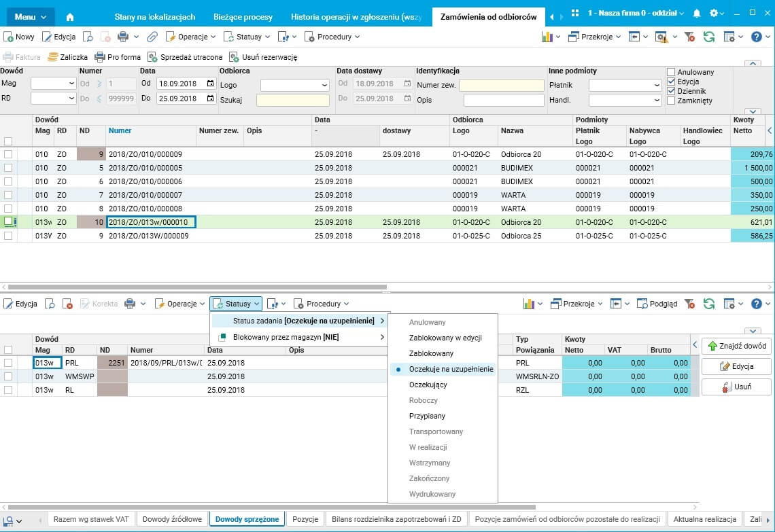The height and width of the screenshot is (532, 775).
Task: Click the Numer zew. input field
Action: (x=502, y=85)
